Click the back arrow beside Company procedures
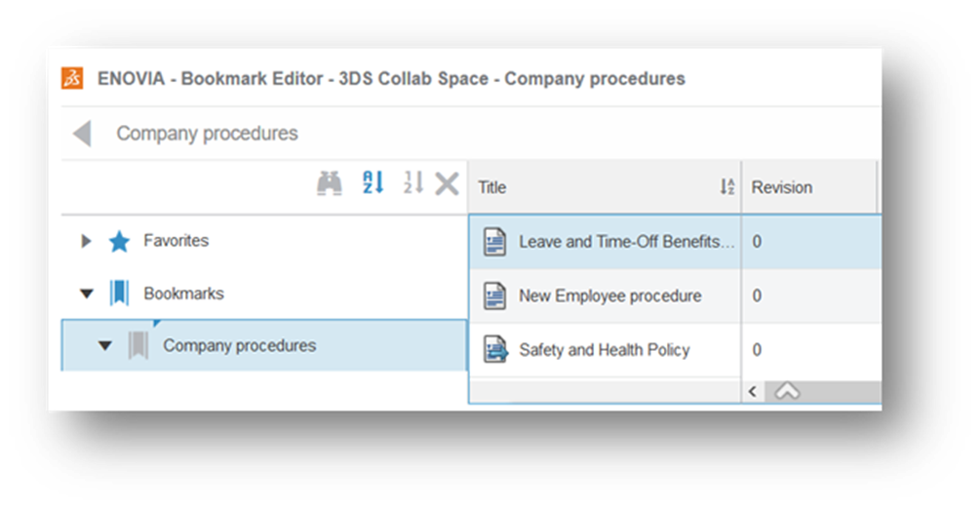Viewport: 980px width, 509px height. [x=82, y=134]
